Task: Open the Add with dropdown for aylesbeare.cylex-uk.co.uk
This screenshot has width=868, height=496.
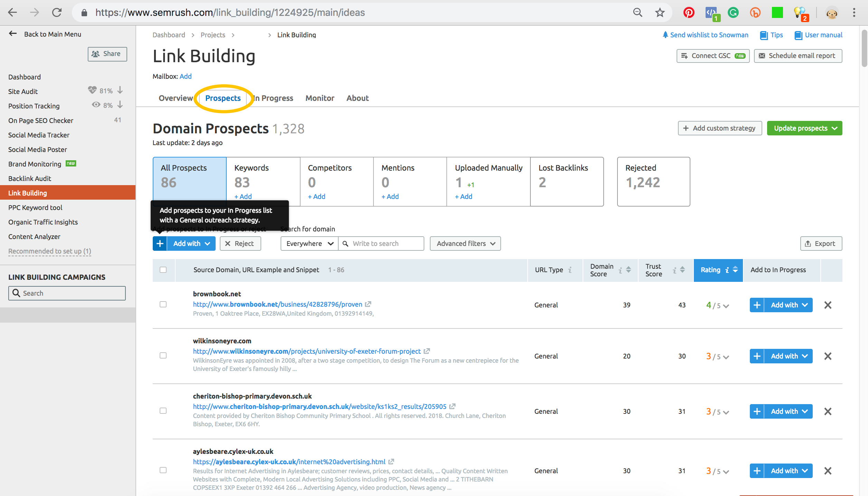Action: (789, 471)
